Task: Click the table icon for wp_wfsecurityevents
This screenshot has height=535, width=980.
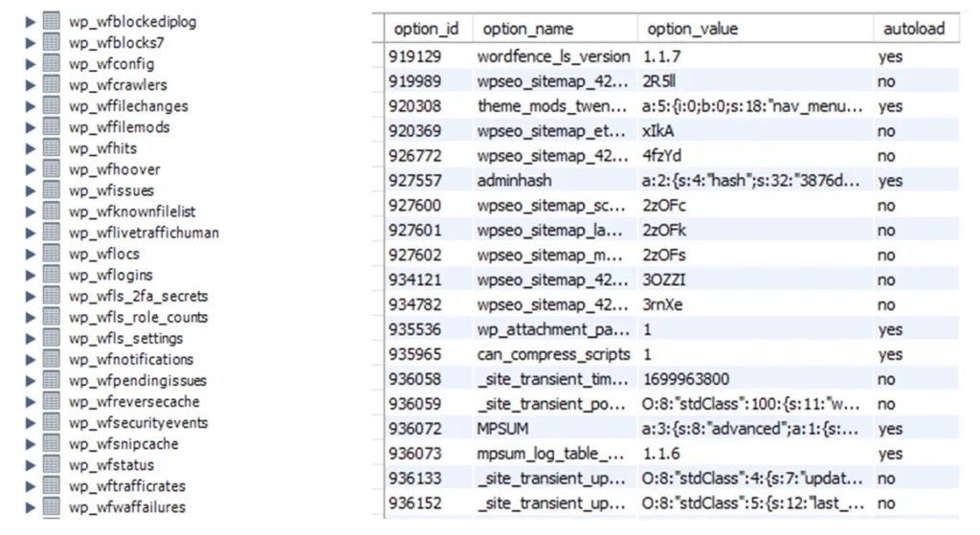Action: (x=52, y=422)
